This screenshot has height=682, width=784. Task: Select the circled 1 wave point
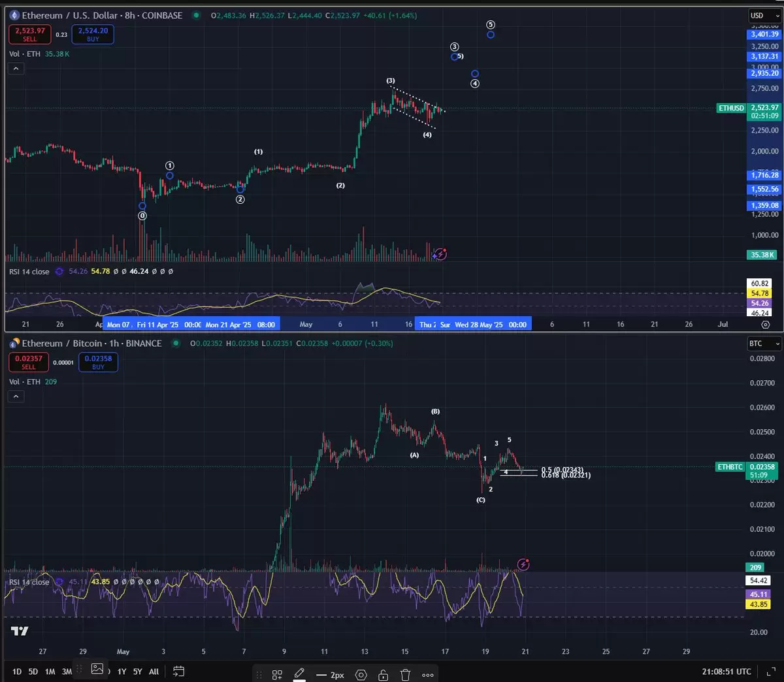pos(170,166)
